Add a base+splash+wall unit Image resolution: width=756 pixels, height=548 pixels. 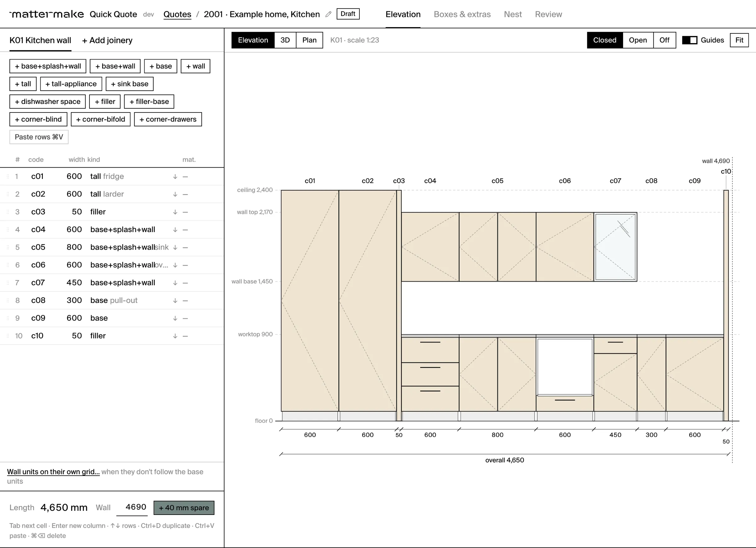click(x=48, y=66)
